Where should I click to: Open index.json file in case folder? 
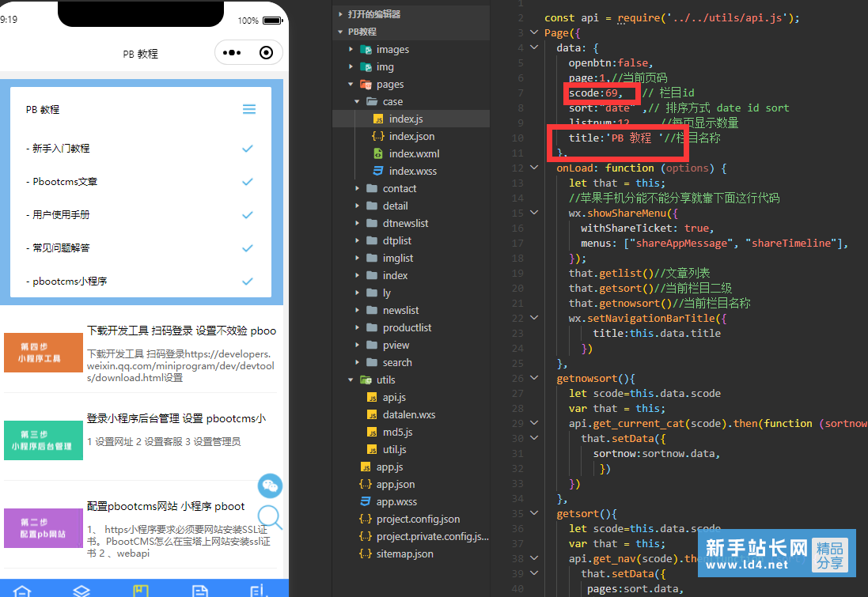coord(411,136)
